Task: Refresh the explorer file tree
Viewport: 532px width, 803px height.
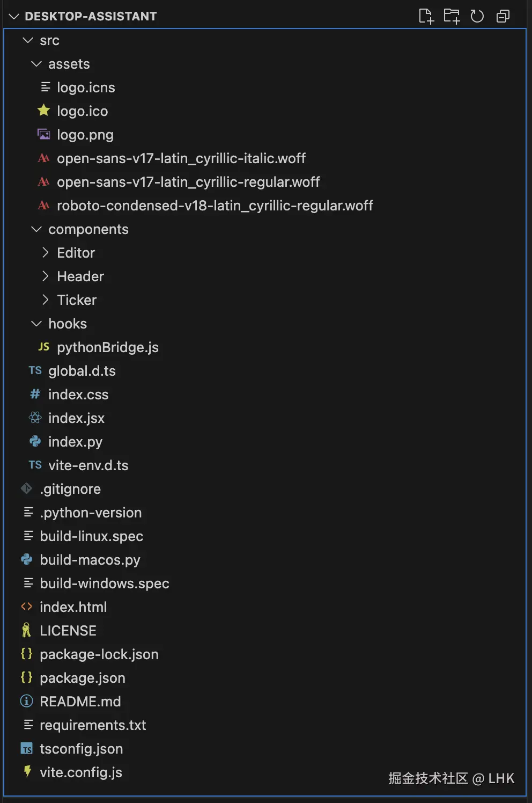Action: (x=477, y=16)
